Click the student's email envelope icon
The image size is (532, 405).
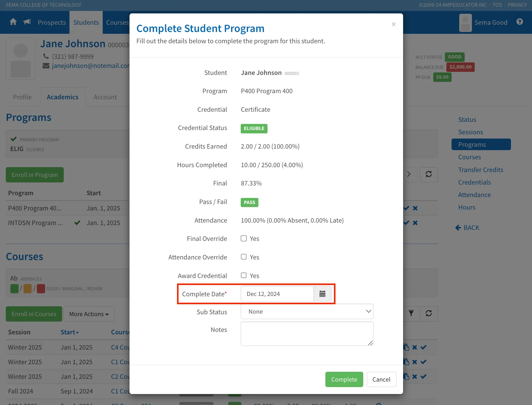coord(46,66)
